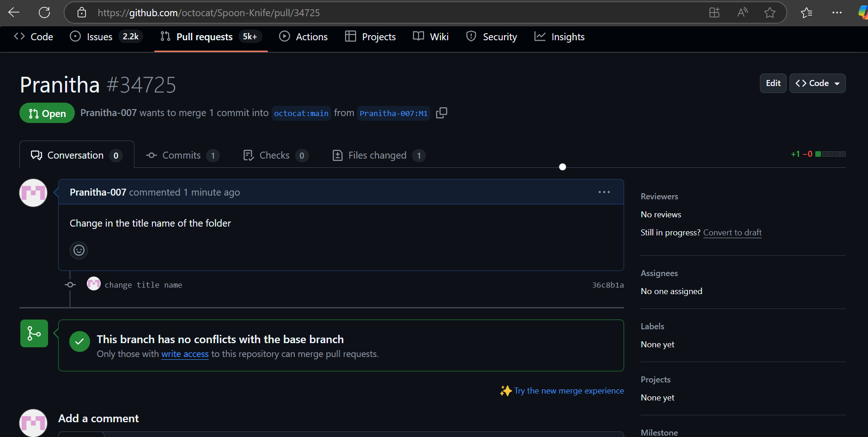Open commit hash 36c8b1a

[x=608, y=285]
